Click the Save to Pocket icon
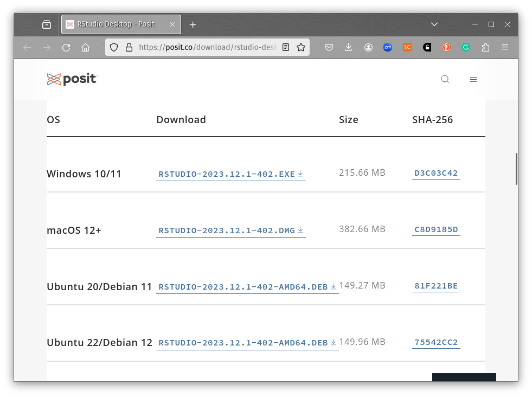Image resolution: width=532 pixels, height=397 pixels. [x=329, y=48]
